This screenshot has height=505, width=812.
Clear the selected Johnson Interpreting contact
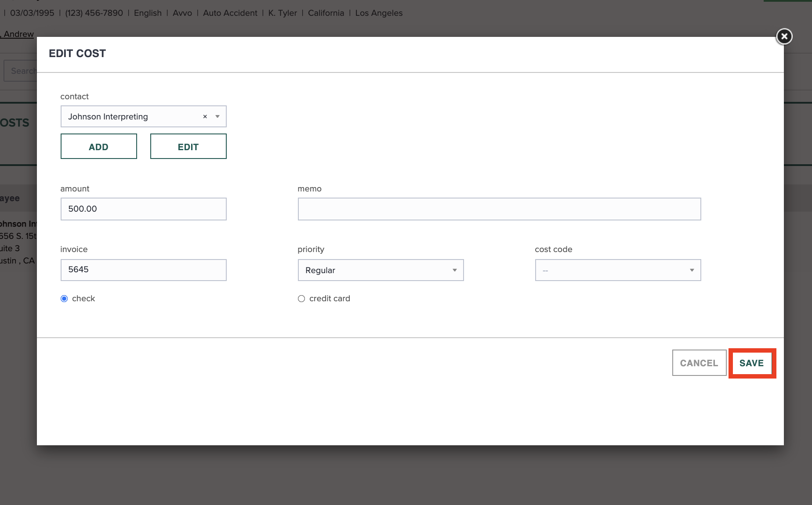pos(205,116)
